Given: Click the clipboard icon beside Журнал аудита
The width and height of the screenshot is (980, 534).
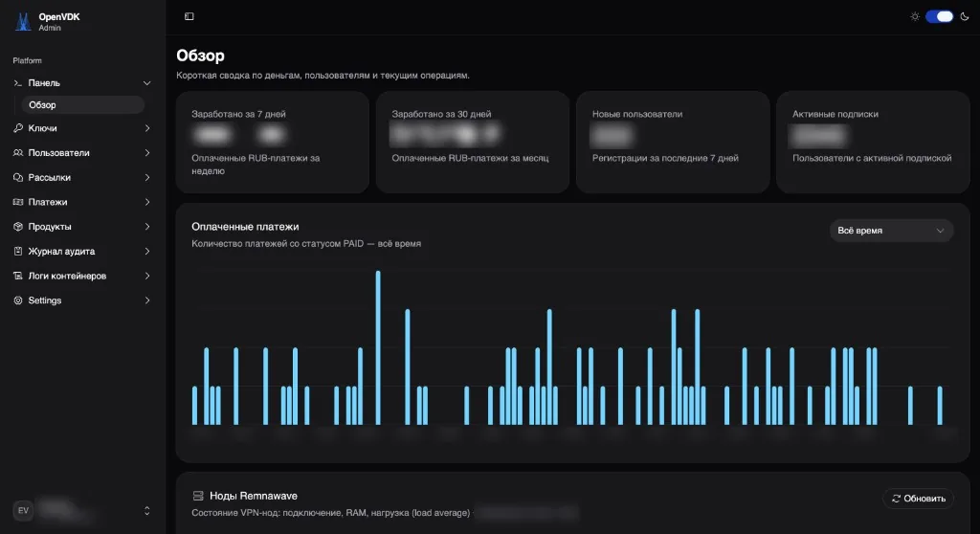Looking at the screenshot, I should coord(17,252).
